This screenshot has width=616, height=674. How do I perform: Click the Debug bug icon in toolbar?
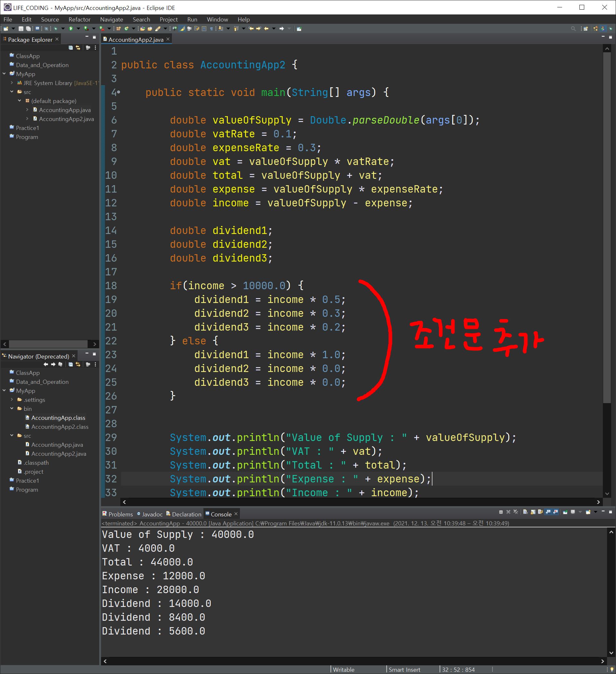point(56,29)
